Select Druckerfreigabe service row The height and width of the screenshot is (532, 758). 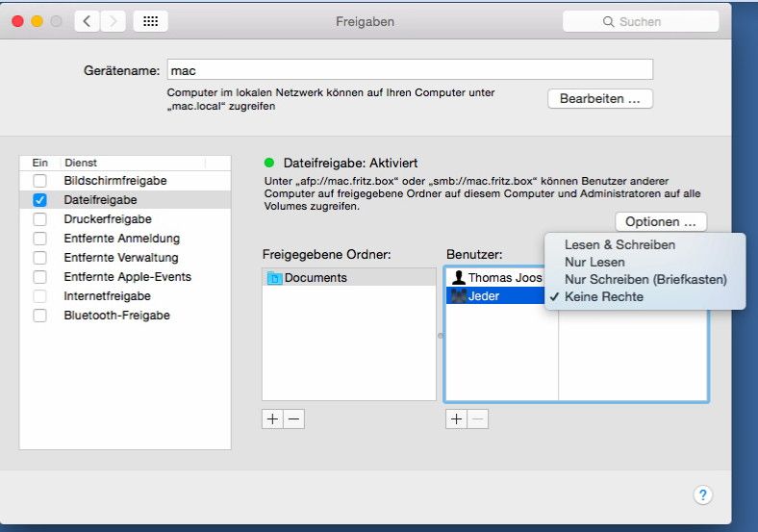(x=125, y=219)
